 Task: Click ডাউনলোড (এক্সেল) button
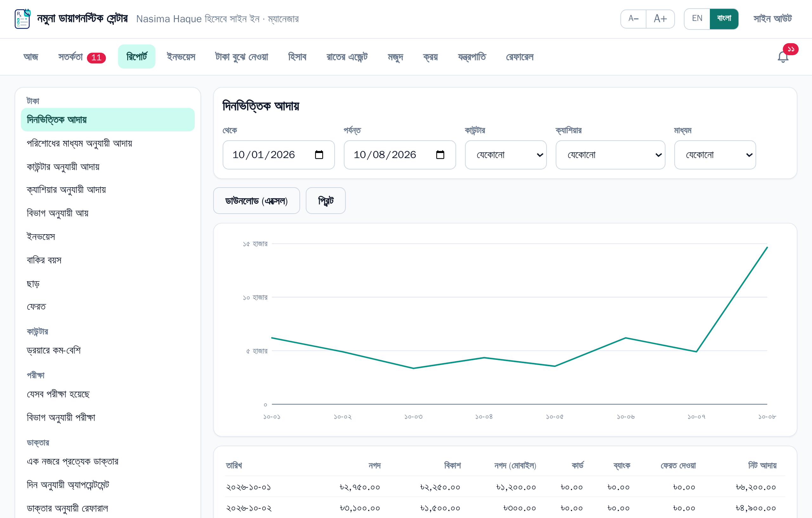tap(256, 201)
